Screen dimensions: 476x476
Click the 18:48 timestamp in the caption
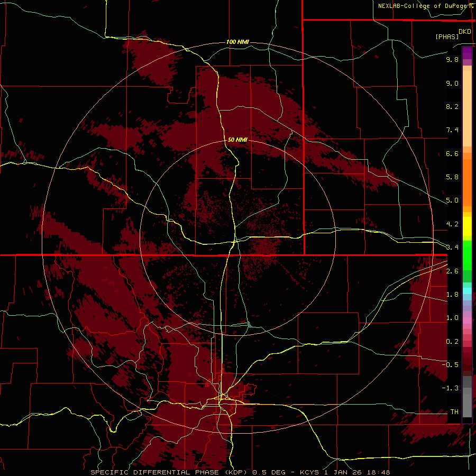[x=379, y=472]
